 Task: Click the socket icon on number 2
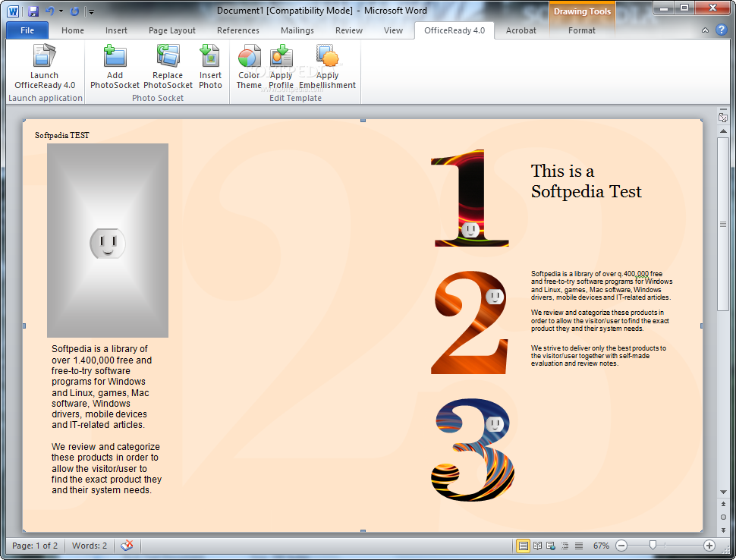[x=495, y=296]
